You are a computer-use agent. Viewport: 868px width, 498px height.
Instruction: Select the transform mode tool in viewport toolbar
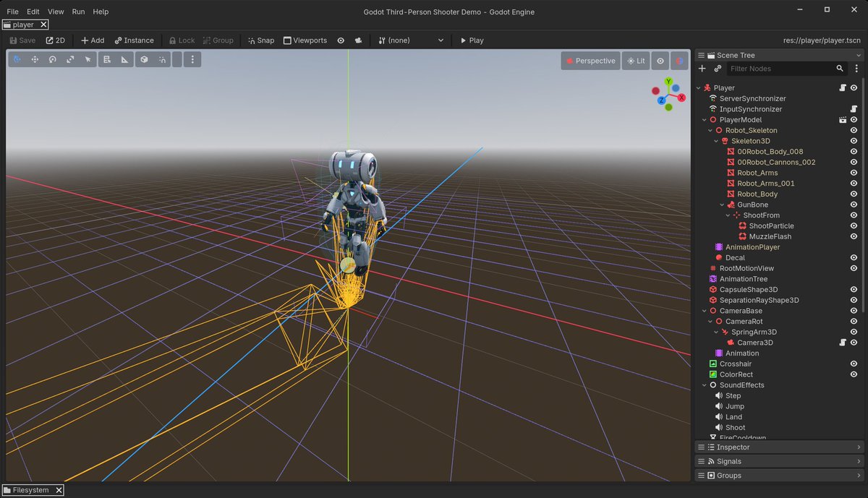(17, 60)
